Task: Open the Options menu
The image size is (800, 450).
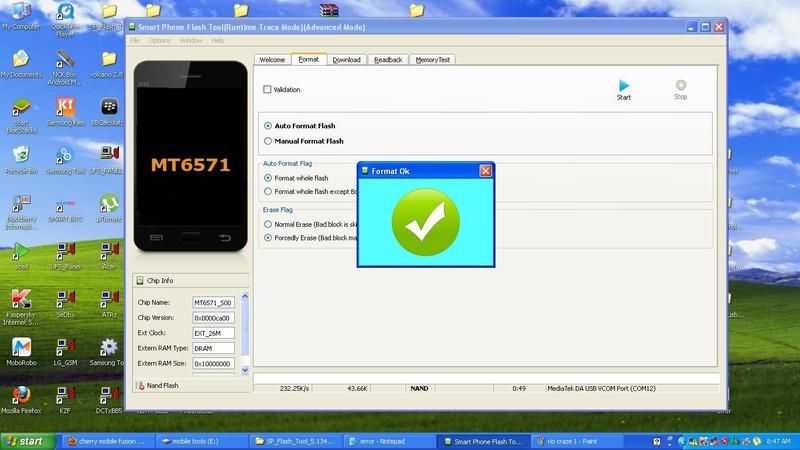Action: pos(160,40)
